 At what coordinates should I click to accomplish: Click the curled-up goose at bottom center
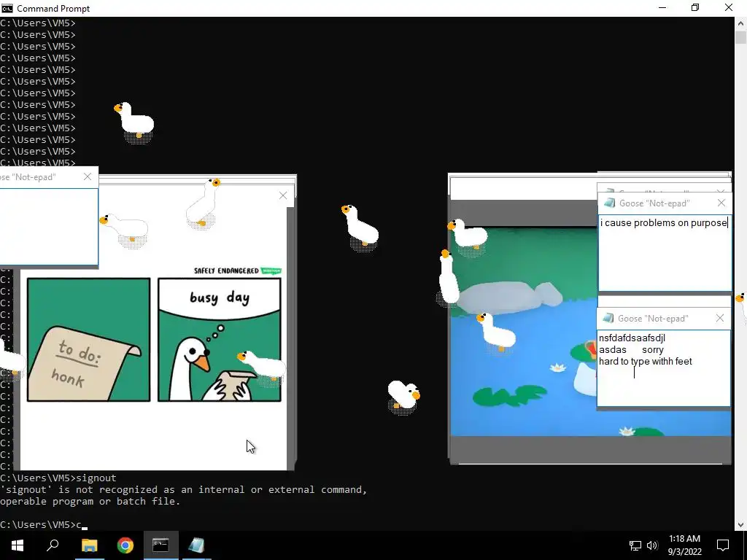(404, 396)
